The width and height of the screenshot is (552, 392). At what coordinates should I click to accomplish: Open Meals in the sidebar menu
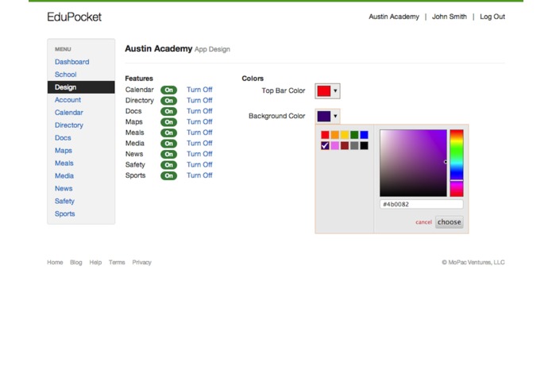pyautogui.click(x=64, y=163)
